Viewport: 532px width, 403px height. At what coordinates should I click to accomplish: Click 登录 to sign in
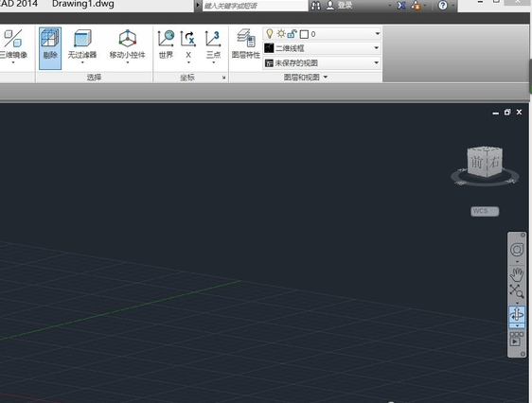click(x=346, y=5)
